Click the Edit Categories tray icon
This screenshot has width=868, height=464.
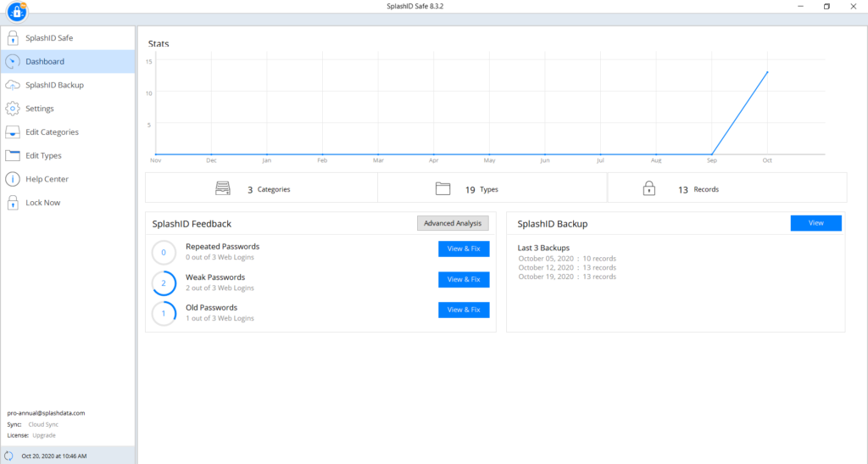click(13, 132)
